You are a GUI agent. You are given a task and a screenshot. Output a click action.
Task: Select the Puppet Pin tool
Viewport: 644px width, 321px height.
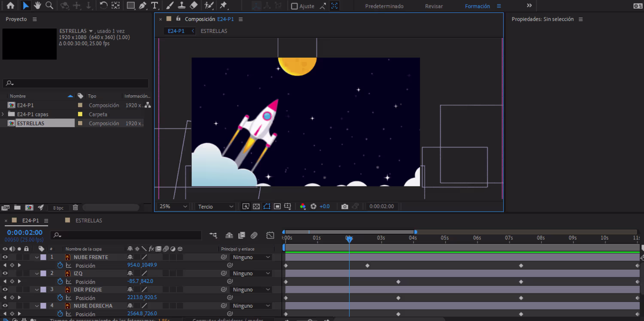point(223,6)
